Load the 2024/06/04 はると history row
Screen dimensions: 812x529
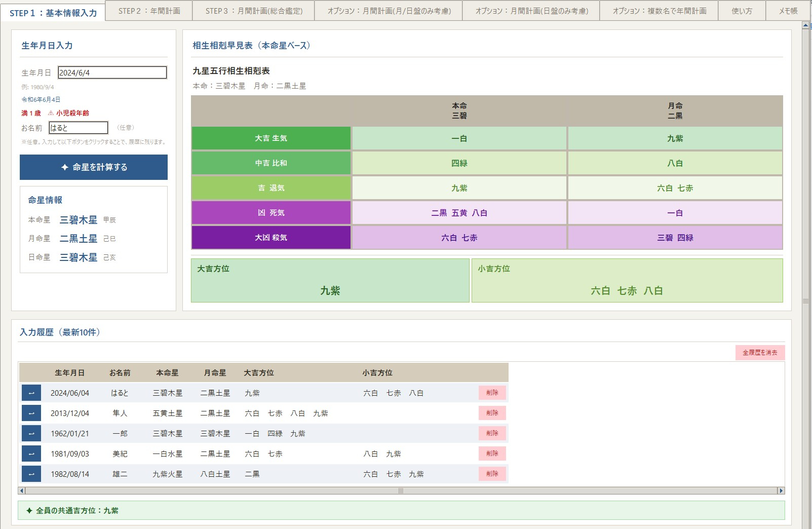(x=31, y=393)
